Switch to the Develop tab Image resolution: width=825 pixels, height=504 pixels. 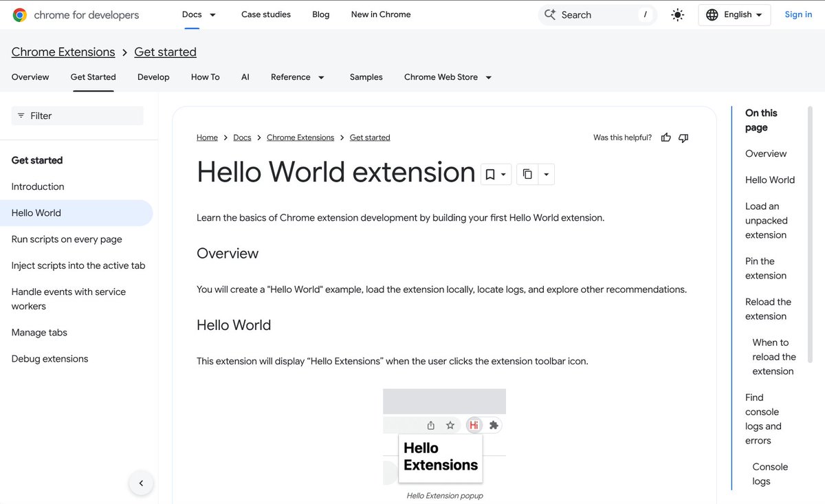153,77
